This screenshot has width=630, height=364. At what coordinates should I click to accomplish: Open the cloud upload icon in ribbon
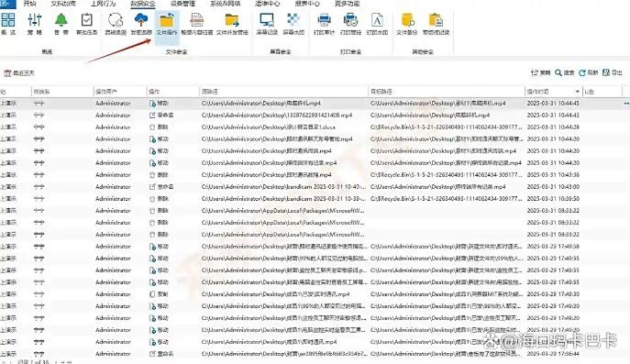[141, 19]
